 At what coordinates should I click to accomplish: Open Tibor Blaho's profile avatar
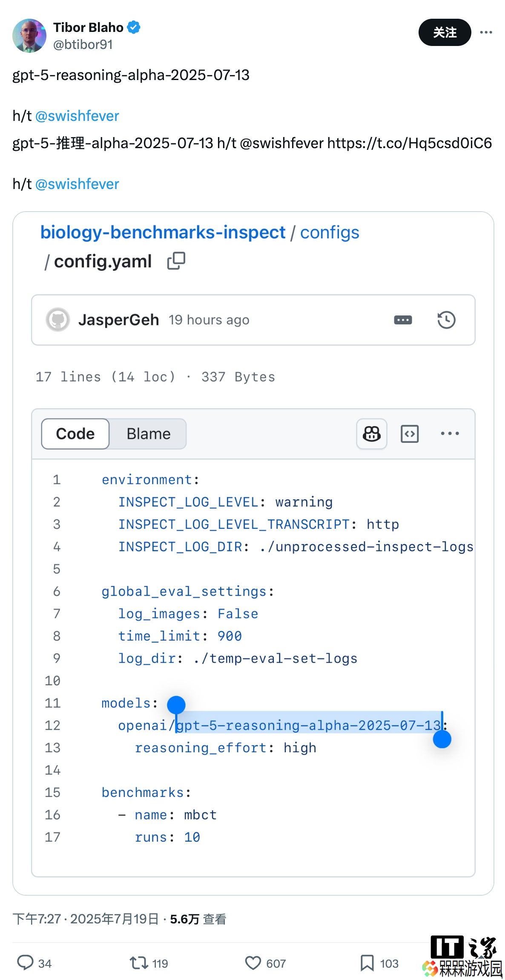pyautogui.click(x=29, y=36)
